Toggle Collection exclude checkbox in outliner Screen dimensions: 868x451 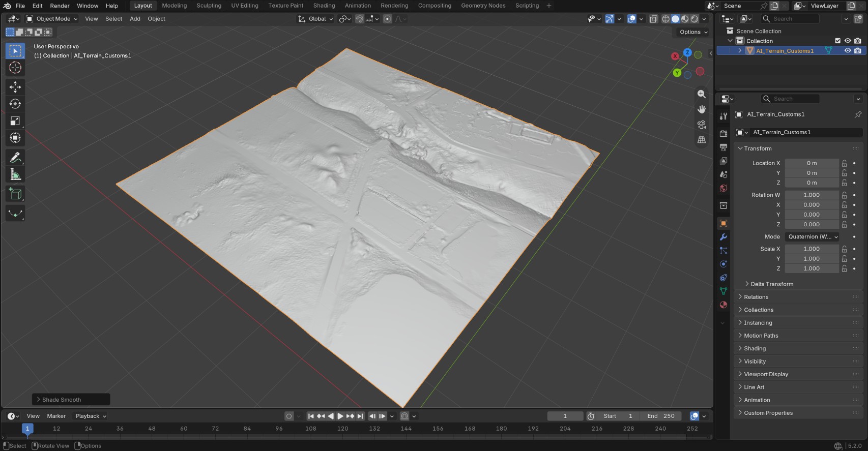tap(838, 41)
